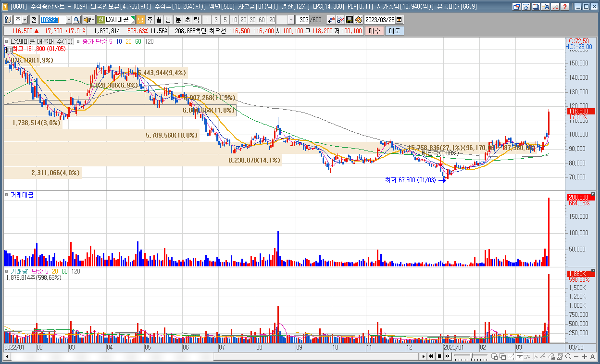Zoom in with the plus icon
The width and height of the screenshot is (600, 364).
click(584, 356)
